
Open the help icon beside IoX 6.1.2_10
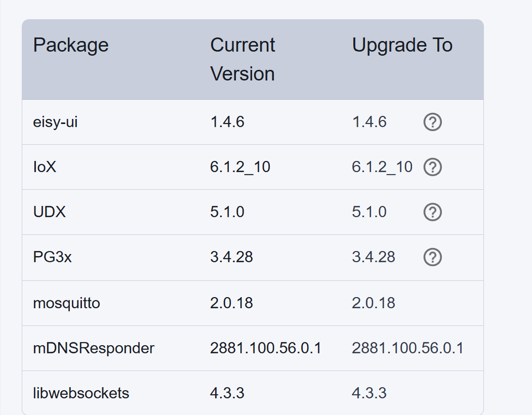432,167
